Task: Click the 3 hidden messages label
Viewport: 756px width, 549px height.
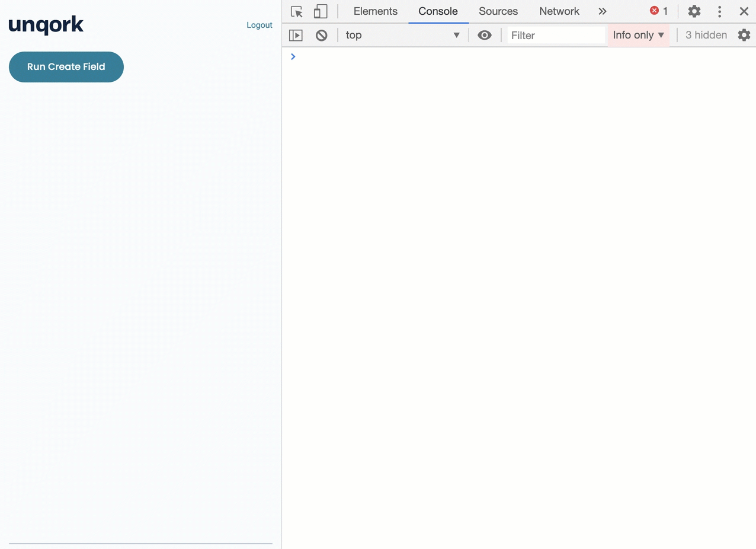Action: click(706, 35)
